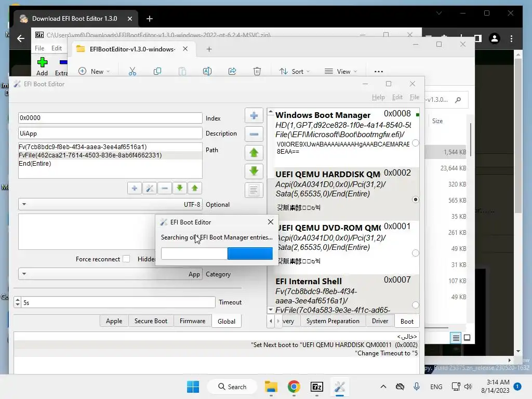Screen dimensions: 532x399
Task: Switch File Explorer to large icons view
Action: point(467,338)
